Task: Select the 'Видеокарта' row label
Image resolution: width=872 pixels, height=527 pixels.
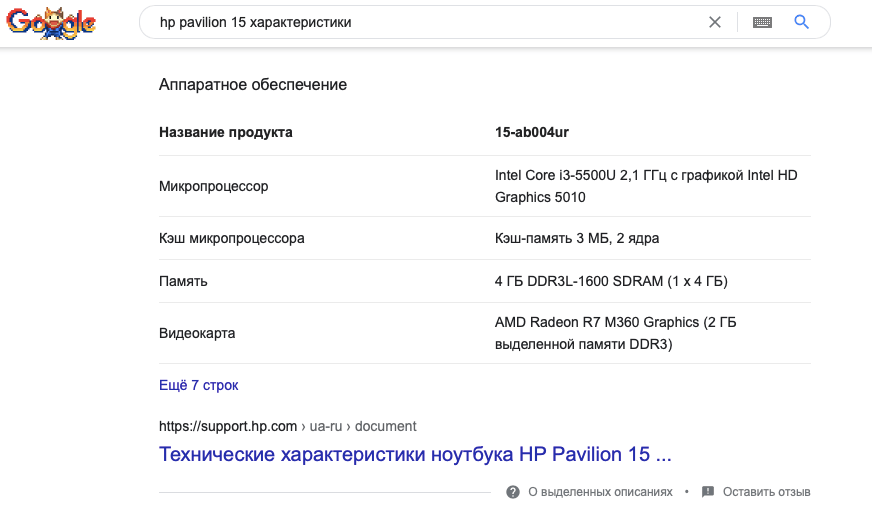Action: click(x=197, y=333)
